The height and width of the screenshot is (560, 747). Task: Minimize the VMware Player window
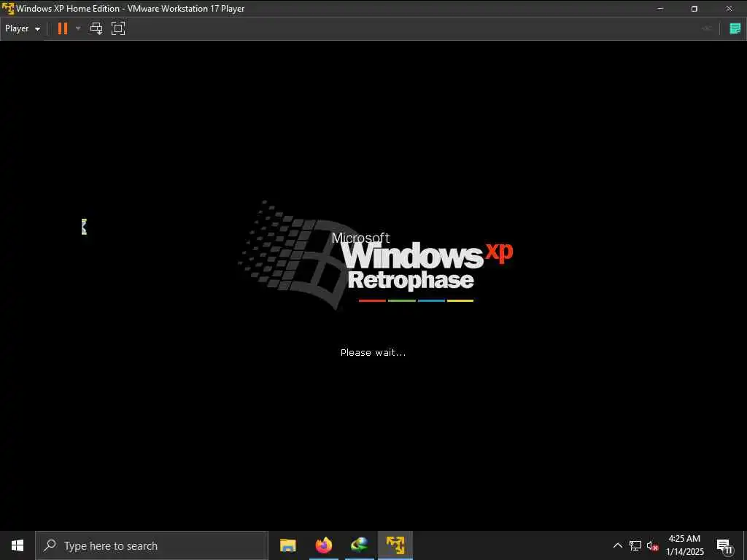tap(661, 9)
